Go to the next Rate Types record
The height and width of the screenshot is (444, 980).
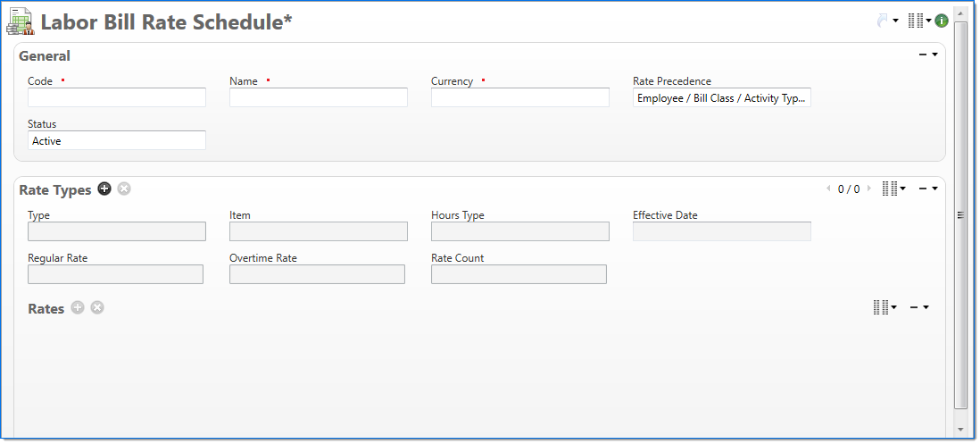tap(869, 188)
